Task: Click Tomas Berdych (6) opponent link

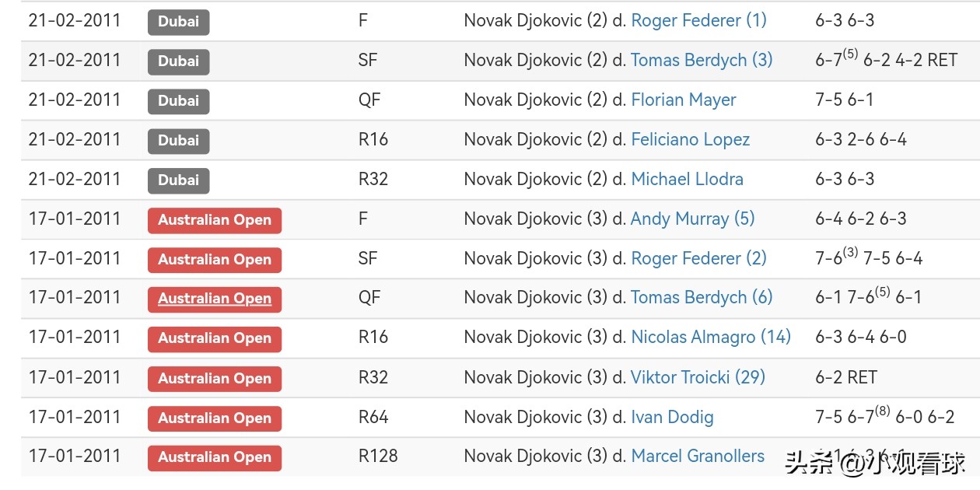Action: point(702,298)
